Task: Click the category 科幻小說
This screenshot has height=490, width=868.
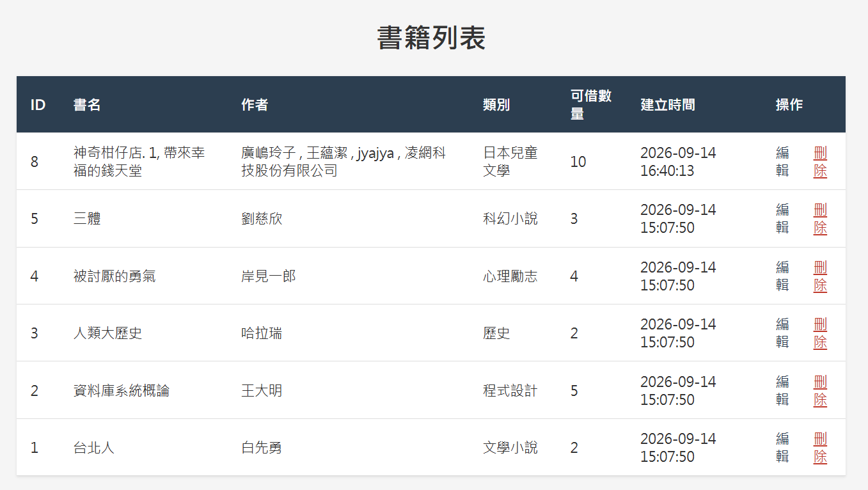Action: point(510,219)
